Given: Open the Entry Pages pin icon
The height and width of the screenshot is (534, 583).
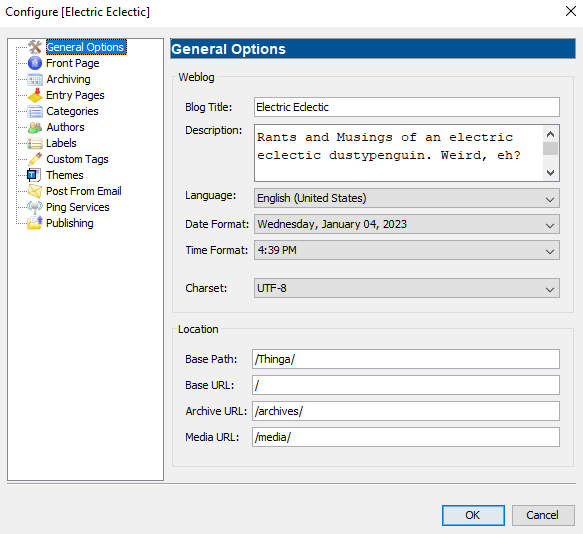Looking at the screenshot, I should 35,95.
